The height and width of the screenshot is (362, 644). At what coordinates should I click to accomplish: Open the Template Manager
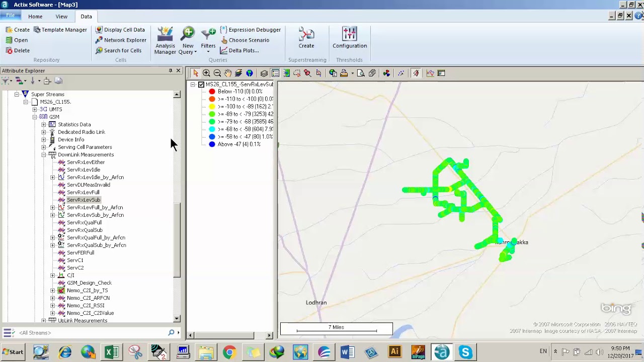pyautogui.click(x=60, y=30)
